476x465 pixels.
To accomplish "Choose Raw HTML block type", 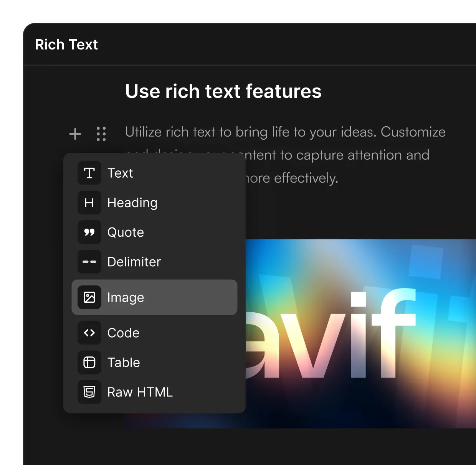I will pyautogui.click(x=154, y=392).
